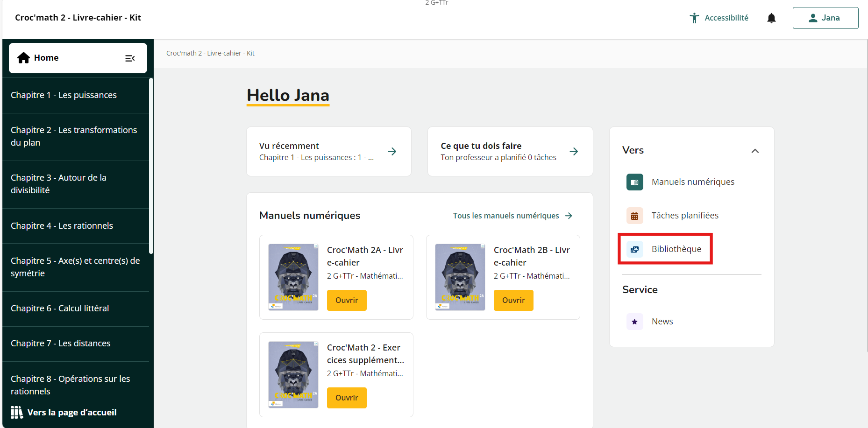Open Chapitre 7 - Les distances
The width and height of the screenshot is (868, 428).
tap(76, 344)
